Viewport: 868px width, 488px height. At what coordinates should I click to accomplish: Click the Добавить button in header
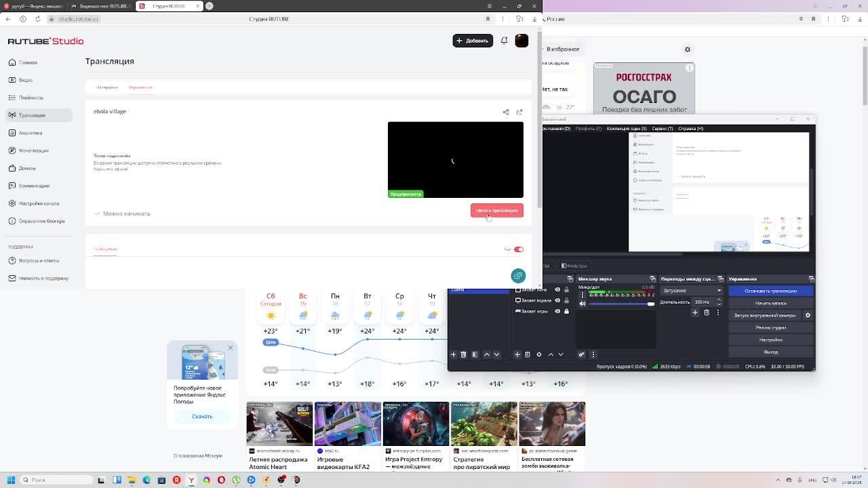(473, 41)
